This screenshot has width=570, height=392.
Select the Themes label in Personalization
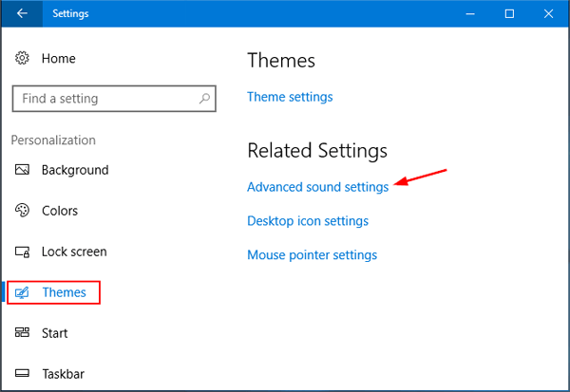pos(64,293)
